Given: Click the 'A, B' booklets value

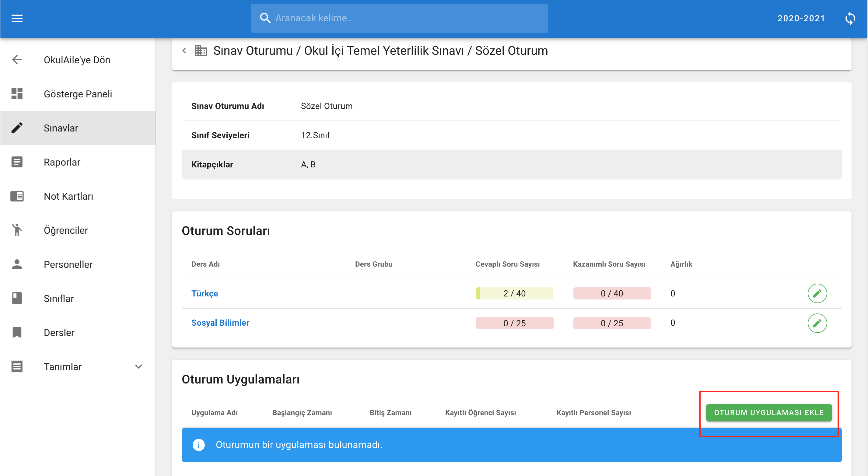Looking at the screenshot, I should (308, 164).
